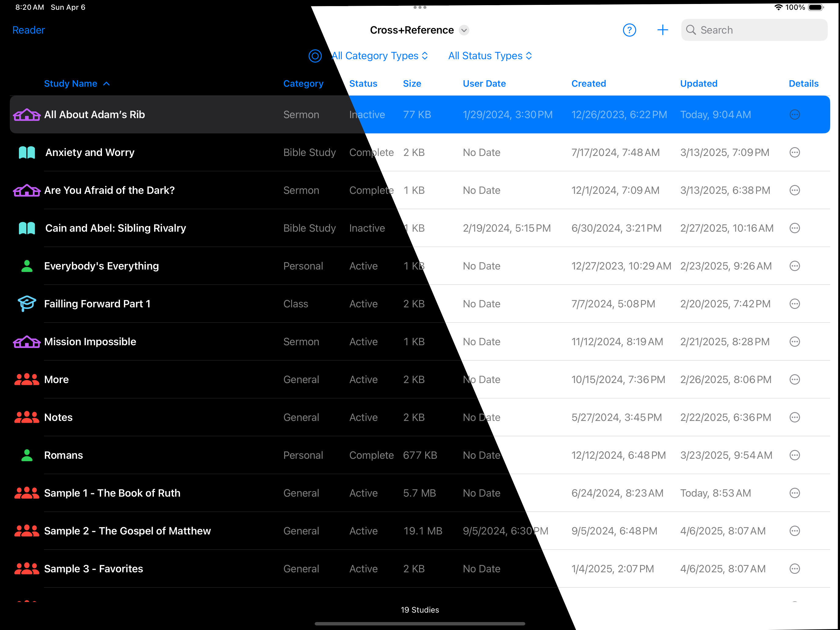Click the 19 Studies count label

click(420, 610)
